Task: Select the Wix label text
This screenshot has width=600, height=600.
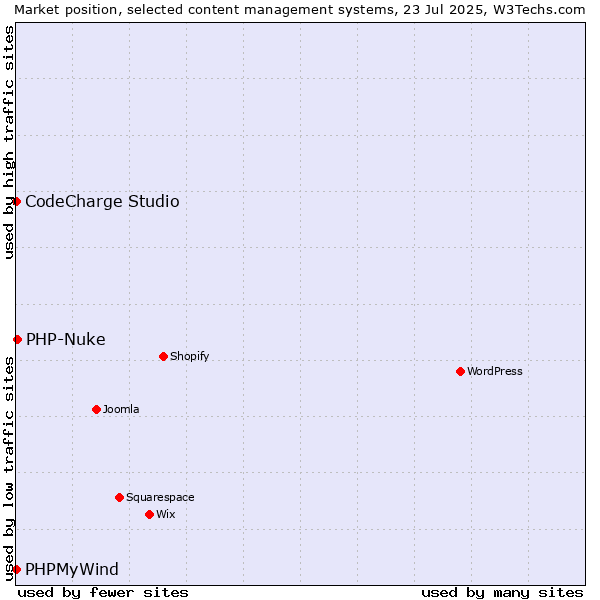Action: coord(166,515)
